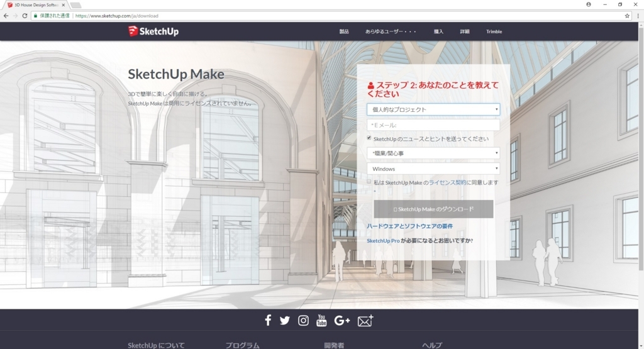
Task: Click the ステップ 2 form heading
Action: tap(433, 89)
